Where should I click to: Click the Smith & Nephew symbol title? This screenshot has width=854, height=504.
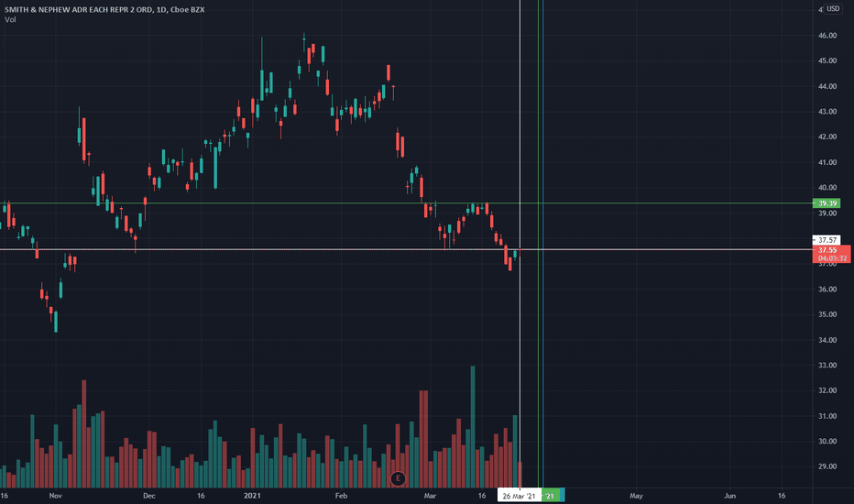[104, 9]
